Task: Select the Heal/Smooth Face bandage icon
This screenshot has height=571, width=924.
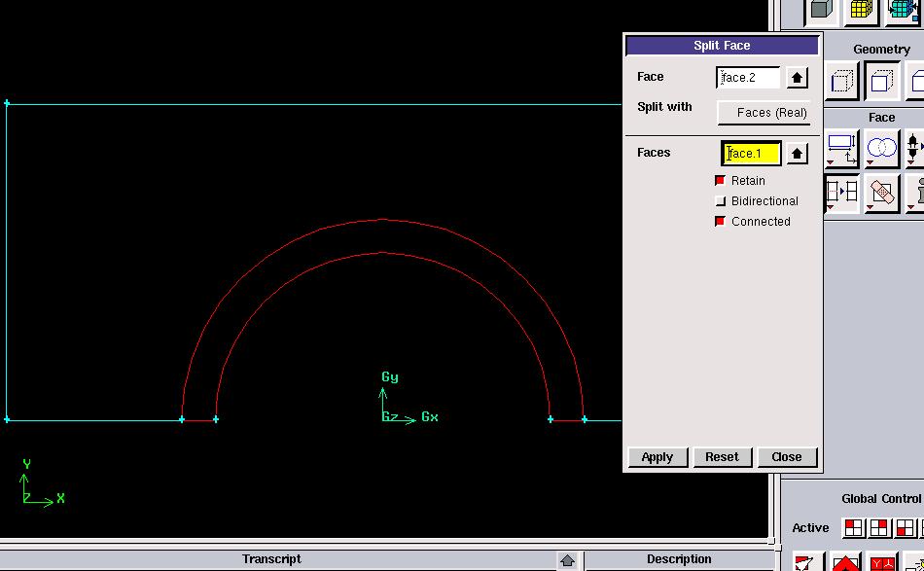Action: [881, 191]
